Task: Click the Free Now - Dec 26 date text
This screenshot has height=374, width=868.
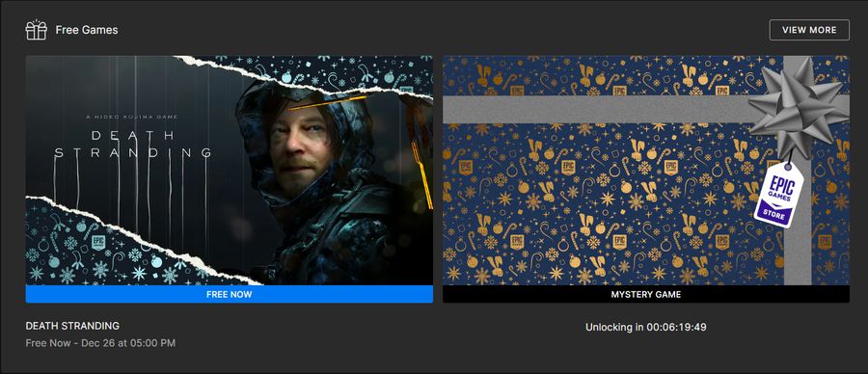Action: click(100, 343)
